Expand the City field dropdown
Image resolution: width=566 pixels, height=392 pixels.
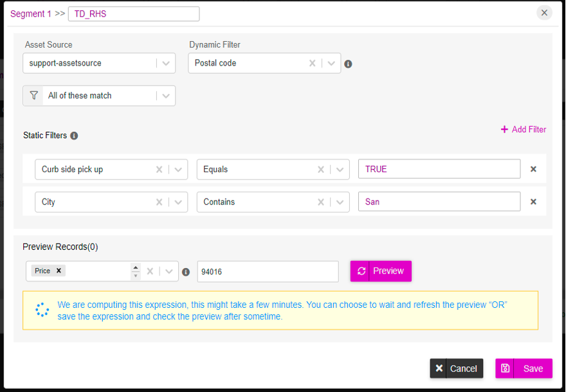tap(178, 202)
